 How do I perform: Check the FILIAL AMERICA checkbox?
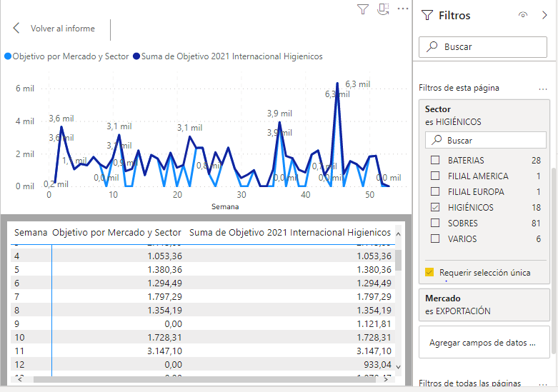pyautogui.click(x=435, y=176)
